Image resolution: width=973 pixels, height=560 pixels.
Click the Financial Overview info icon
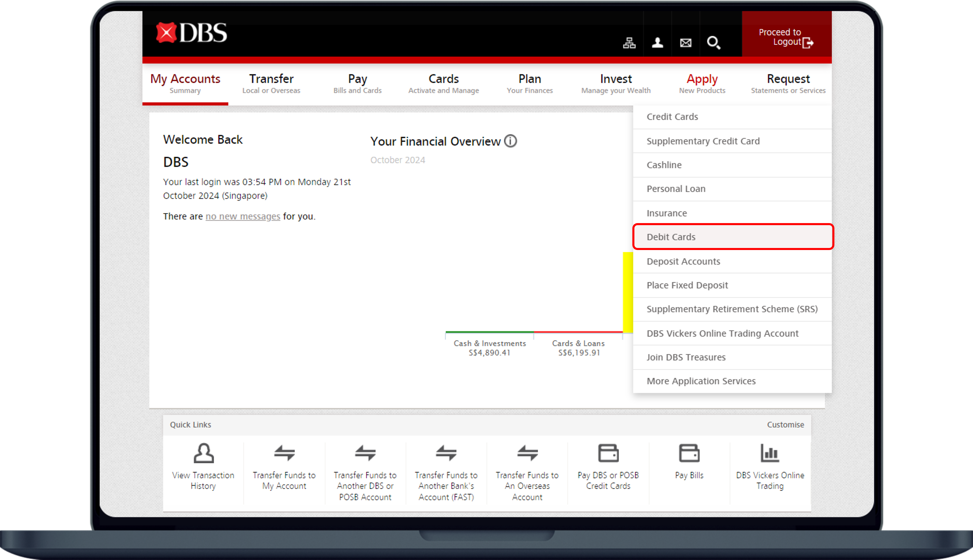510,141
